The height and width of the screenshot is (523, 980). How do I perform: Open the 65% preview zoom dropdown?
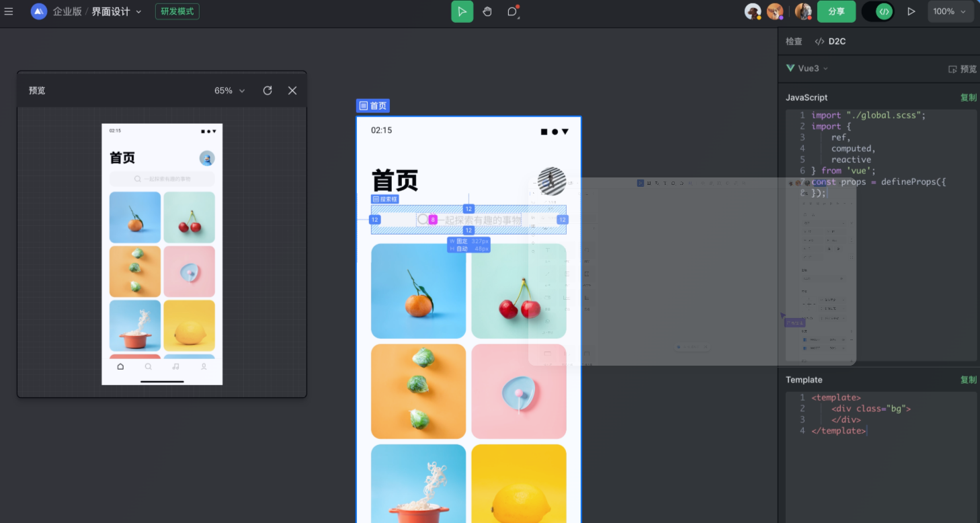(230, 90)
